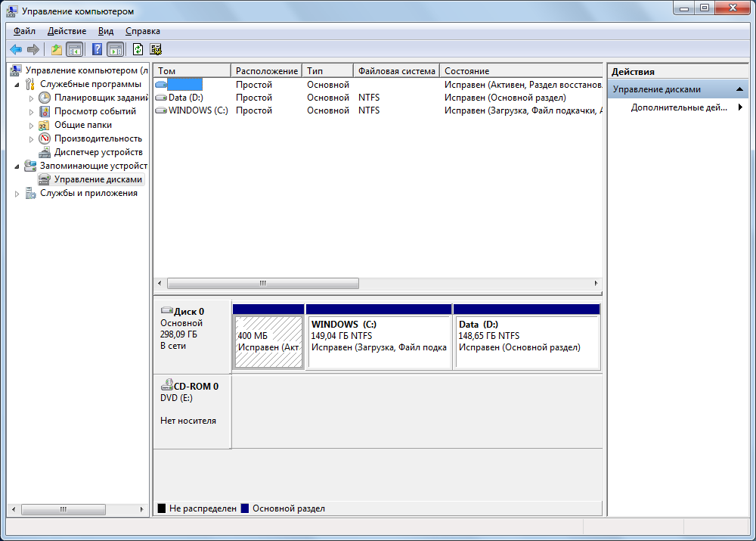Toggle the Show/Hide Action Pane toolbar icon
This screenshot has width=756, height=541.
point(115,49)
